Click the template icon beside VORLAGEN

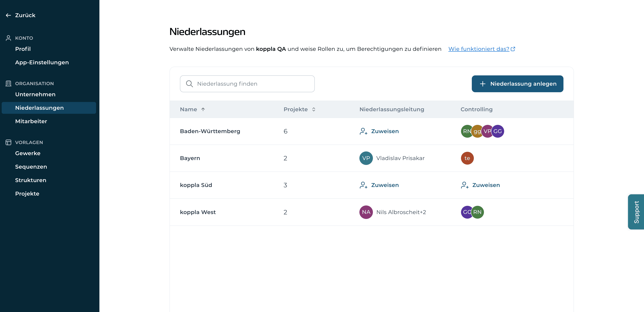click(8, 142)
